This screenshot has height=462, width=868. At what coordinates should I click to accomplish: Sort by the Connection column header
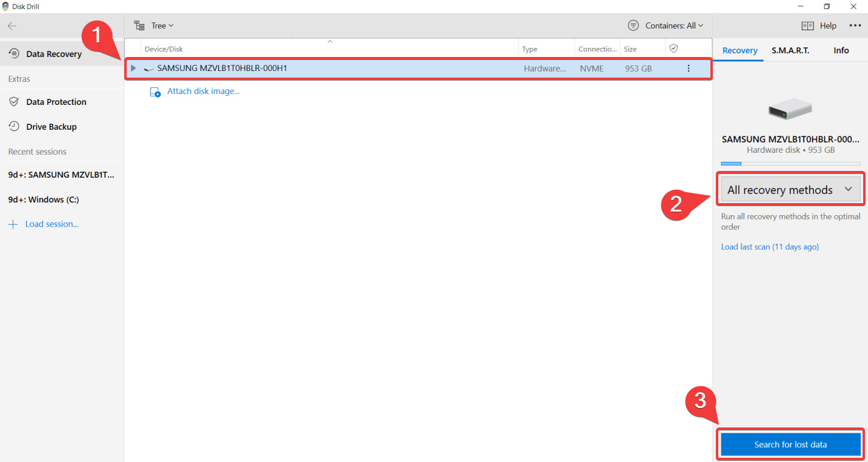point(598,49)
